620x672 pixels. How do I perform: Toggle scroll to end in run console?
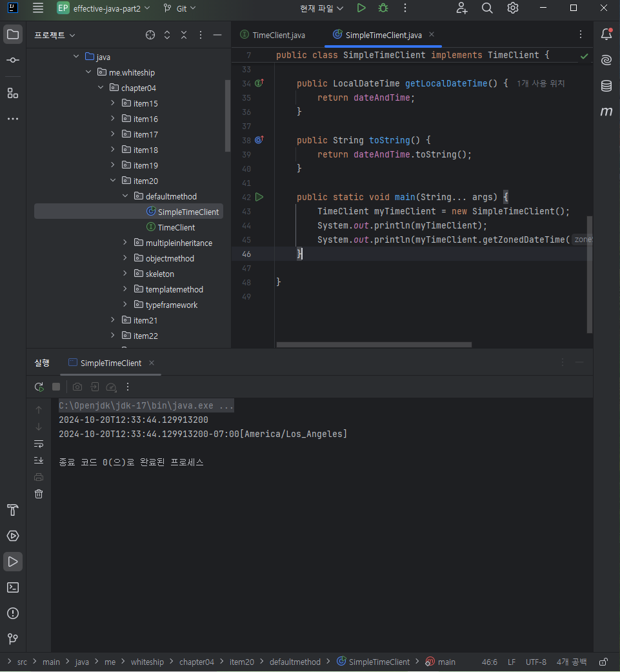(x=39, y=460)
